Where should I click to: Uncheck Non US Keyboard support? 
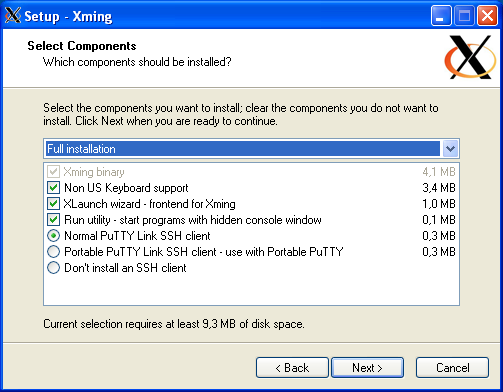53,188
